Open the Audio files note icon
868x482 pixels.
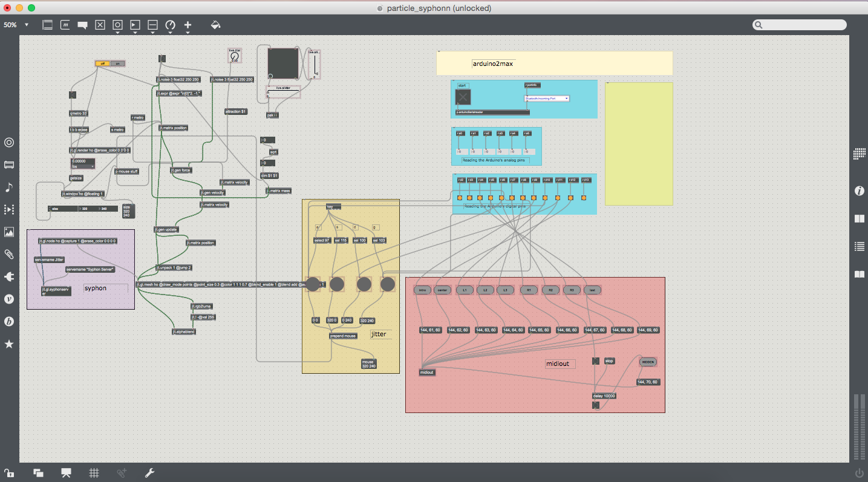(9, 187)
